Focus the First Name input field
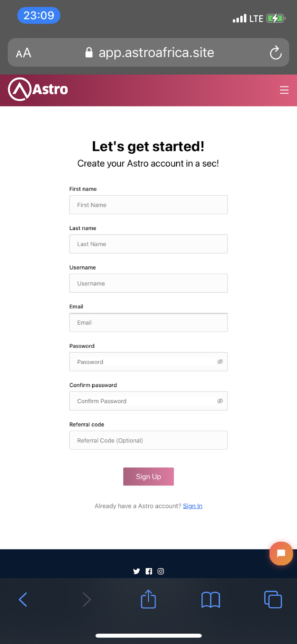This screenshot has width=297, height=644. (148, 205)
